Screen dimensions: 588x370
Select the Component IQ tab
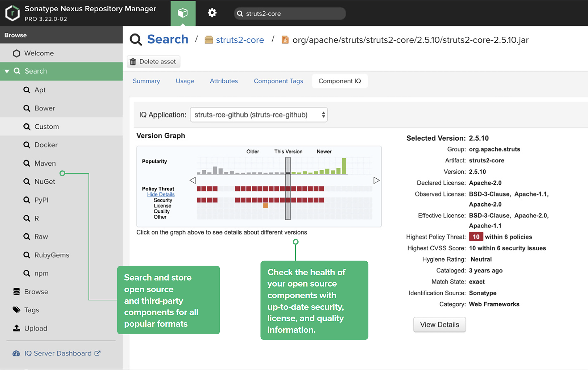[340, 81]
